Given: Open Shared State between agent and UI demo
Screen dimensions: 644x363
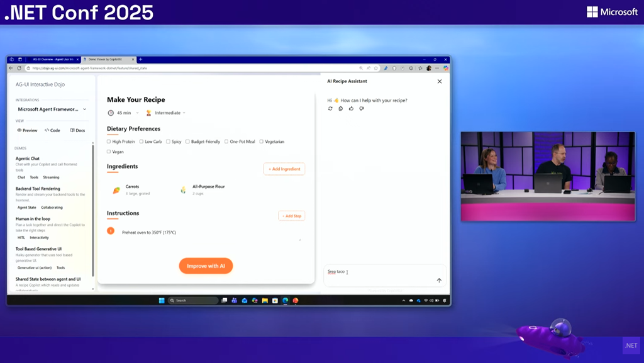Looking at the screenshot, I should tap(48, 279).
